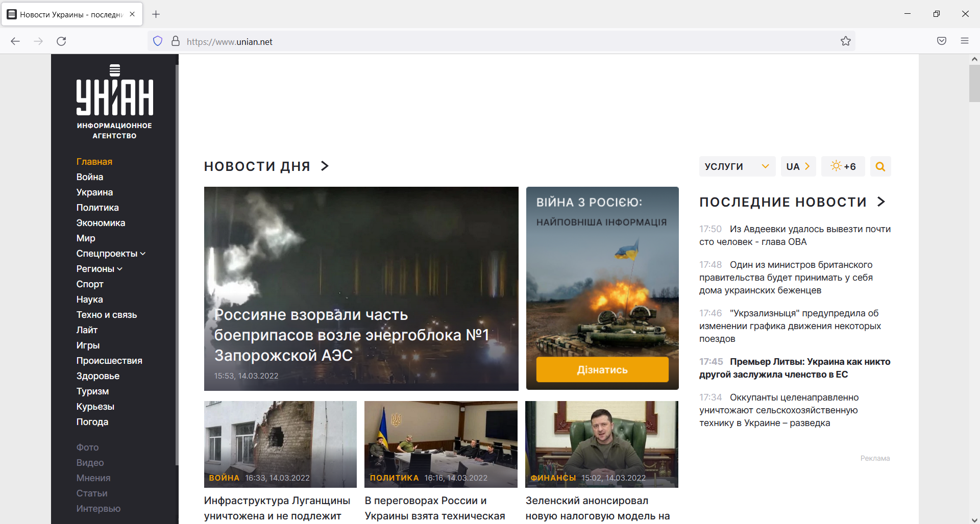Open the Зеленский video thumbnail
This screenshot has height=524, width=980.
[602, 444]
